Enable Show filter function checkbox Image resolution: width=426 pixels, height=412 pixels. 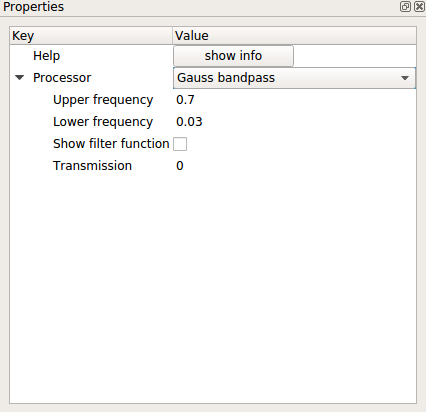click(180, 144)
